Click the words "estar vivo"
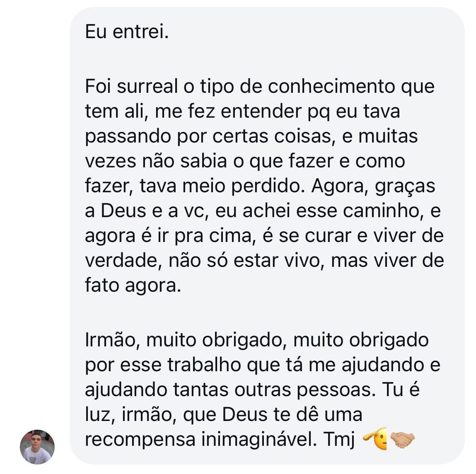Image resolution: width=476 pixels, height=474 pixels. [x=278, y=261]
